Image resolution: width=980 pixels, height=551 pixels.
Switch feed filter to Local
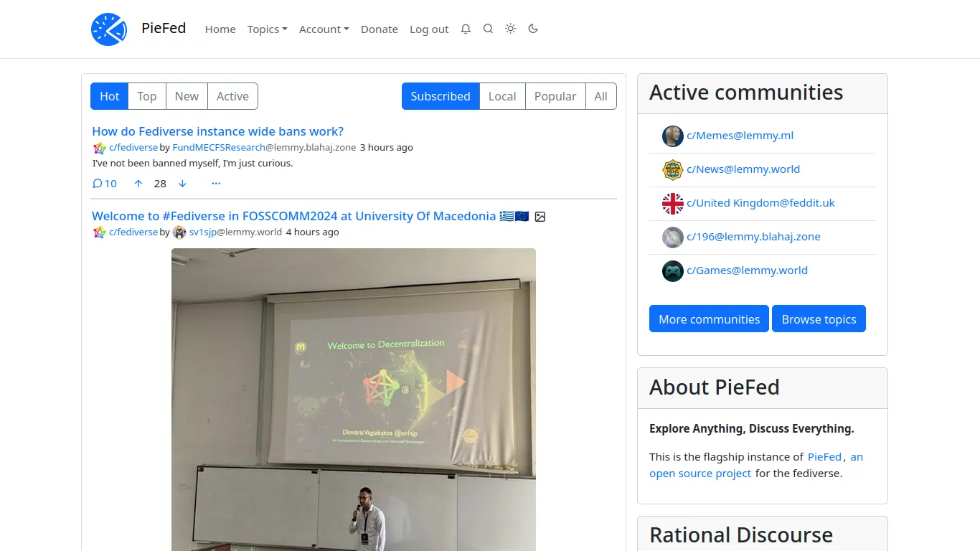click(x=501, y=96)
